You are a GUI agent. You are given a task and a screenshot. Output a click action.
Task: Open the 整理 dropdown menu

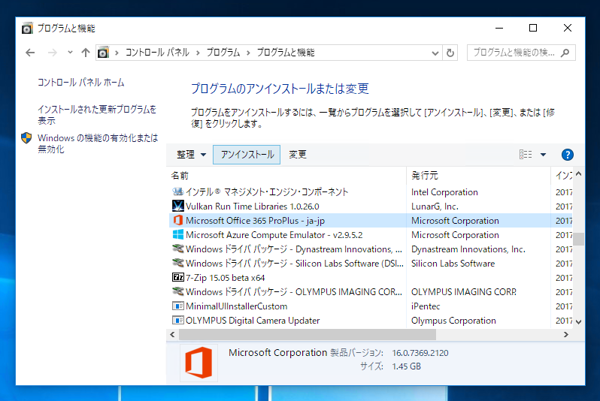point(191,155)
